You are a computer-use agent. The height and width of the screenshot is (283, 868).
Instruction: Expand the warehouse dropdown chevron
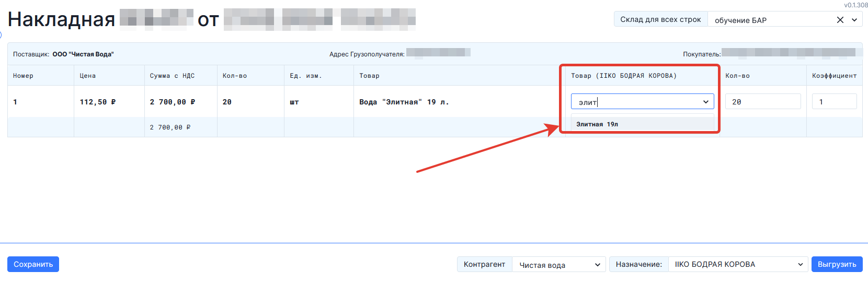pos(854,20)
